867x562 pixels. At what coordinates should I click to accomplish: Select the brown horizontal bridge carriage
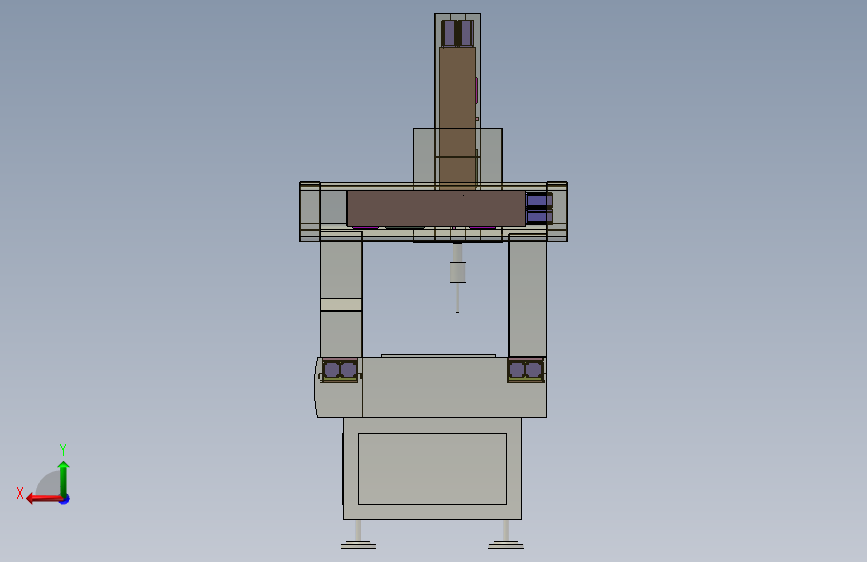[436, 209]
